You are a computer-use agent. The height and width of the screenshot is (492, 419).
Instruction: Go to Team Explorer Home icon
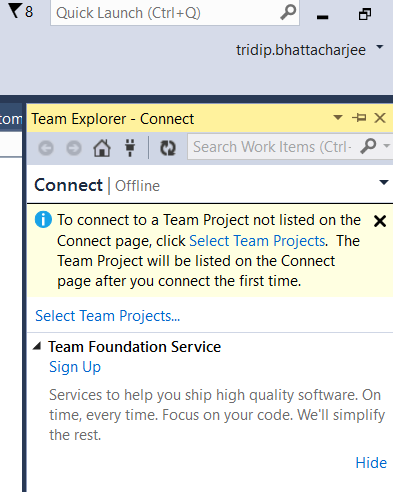pos(102,148)
